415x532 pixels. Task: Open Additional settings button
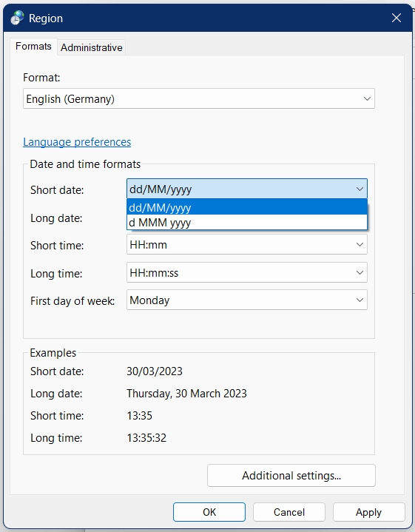tap(291, 476)
